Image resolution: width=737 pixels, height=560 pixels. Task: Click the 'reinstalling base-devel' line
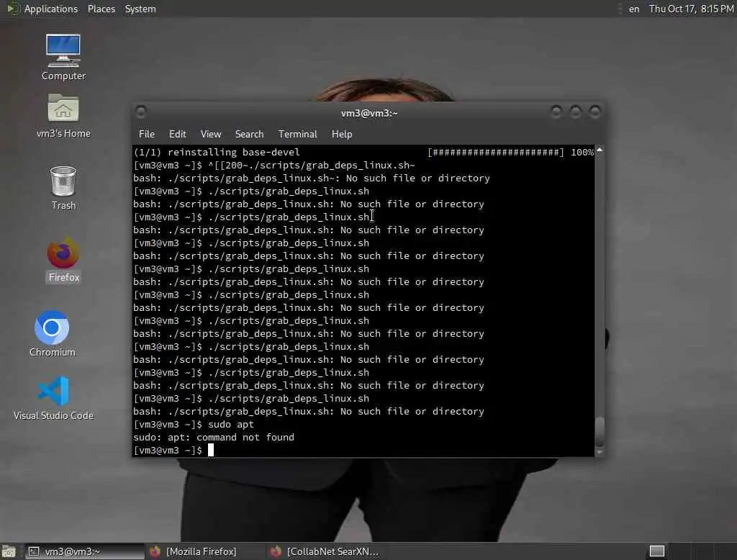[217, 153]
